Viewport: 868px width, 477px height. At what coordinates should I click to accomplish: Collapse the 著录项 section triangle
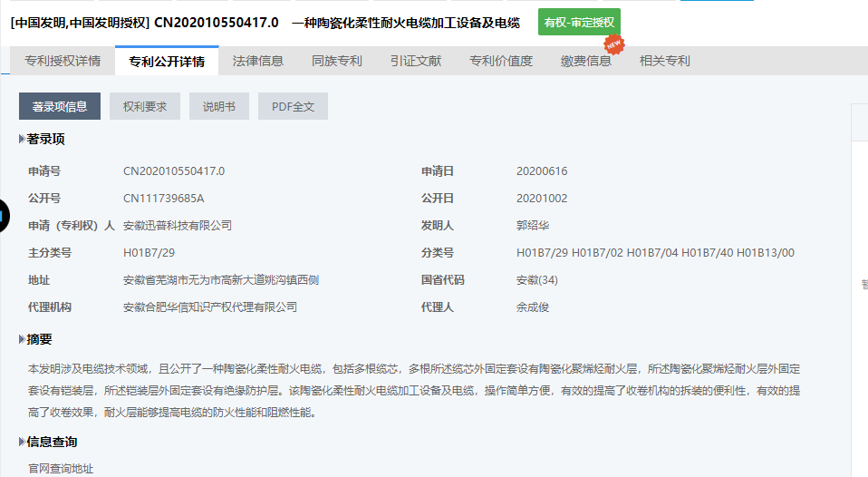[x=23, y=140]
